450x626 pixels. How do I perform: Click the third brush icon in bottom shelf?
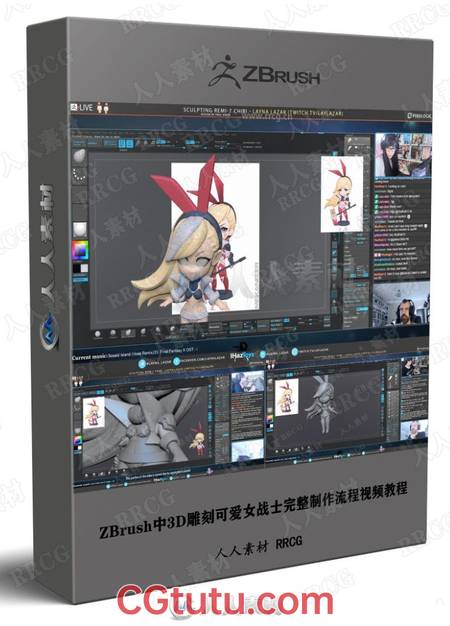coord(128,332)
